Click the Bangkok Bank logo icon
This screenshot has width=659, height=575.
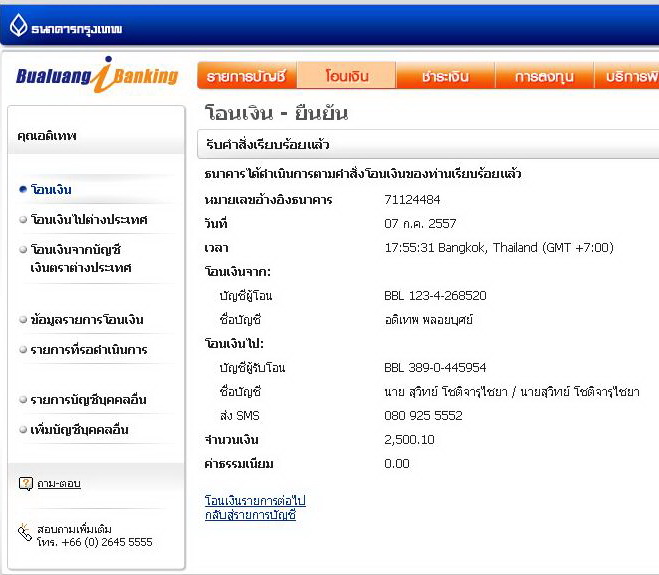[x=18, y=26]
